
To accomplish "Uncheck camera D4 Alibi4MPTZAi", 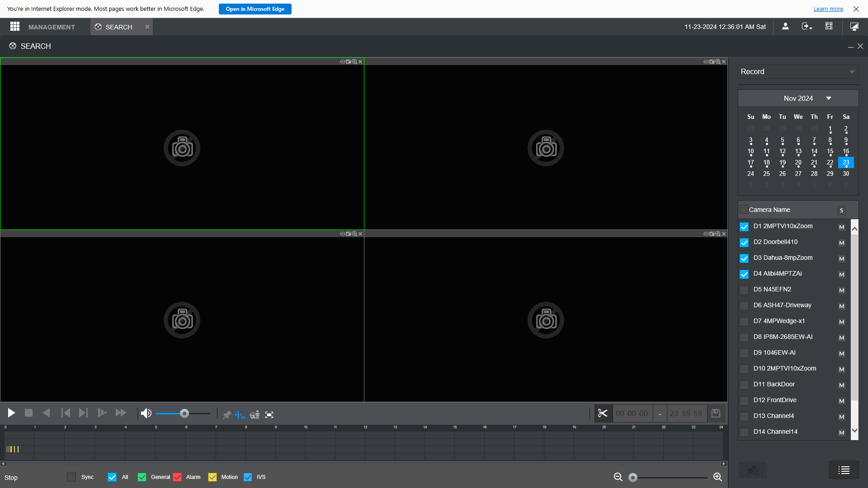I will [744, 274].
